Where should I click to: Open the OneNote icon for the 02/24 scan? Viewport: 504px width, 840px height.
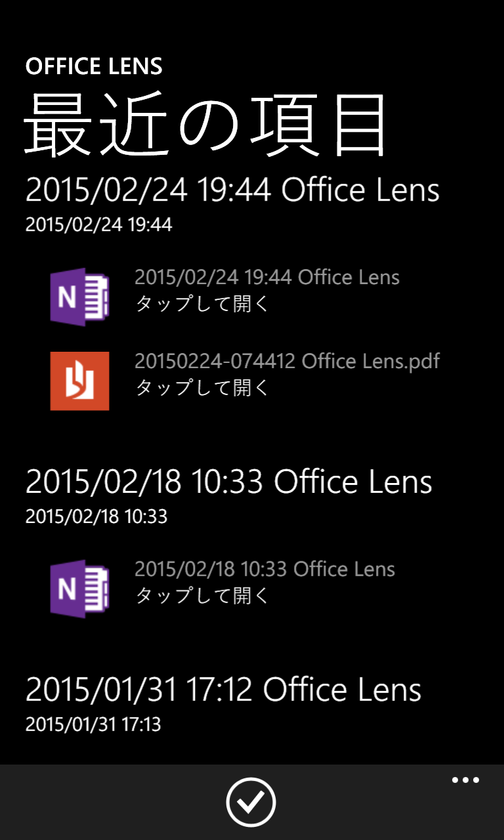[x=79, y=297]
